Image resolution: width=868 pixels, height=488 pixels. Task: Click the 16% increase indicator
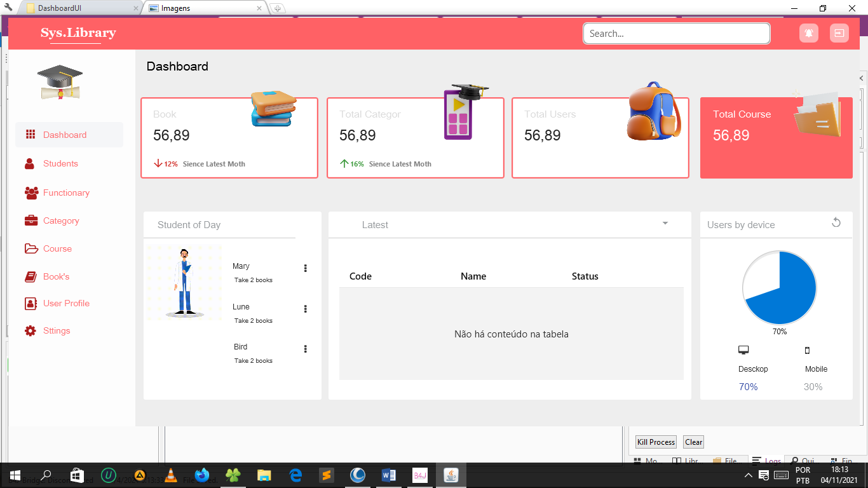click(352, 164)
